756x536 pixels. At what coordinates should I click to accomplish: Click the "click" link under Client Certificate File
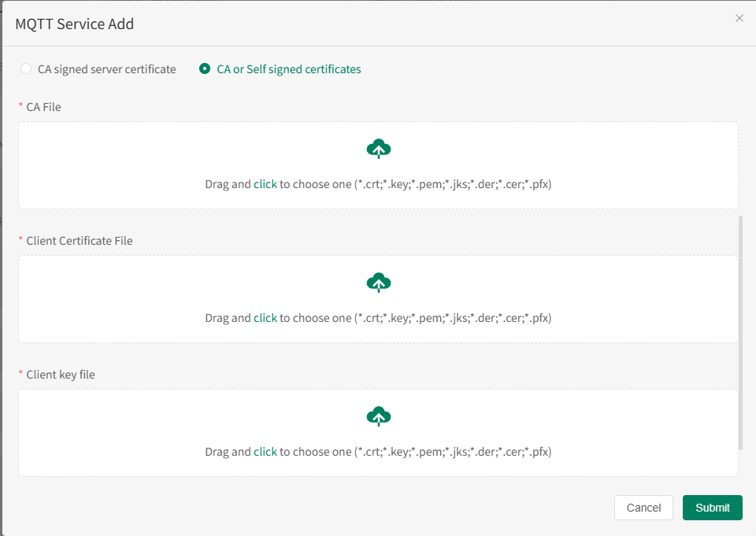pyautogui.click(x=265, y=318)
